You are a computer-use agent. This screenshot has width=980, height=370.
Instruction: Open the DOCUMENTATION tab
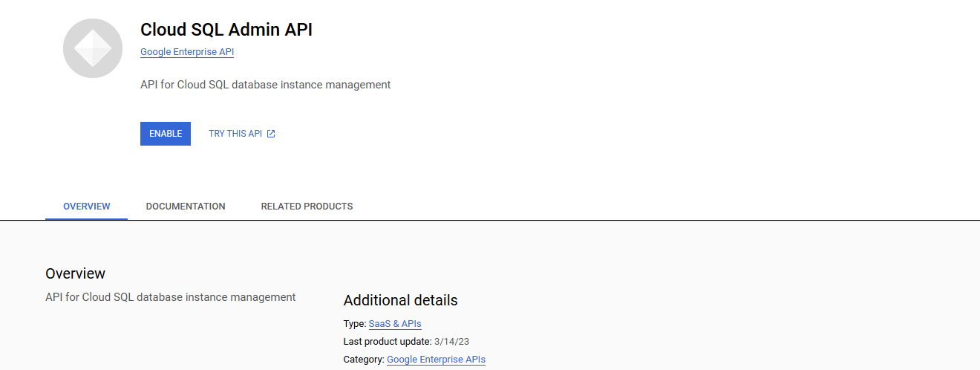tap(186, 207)
